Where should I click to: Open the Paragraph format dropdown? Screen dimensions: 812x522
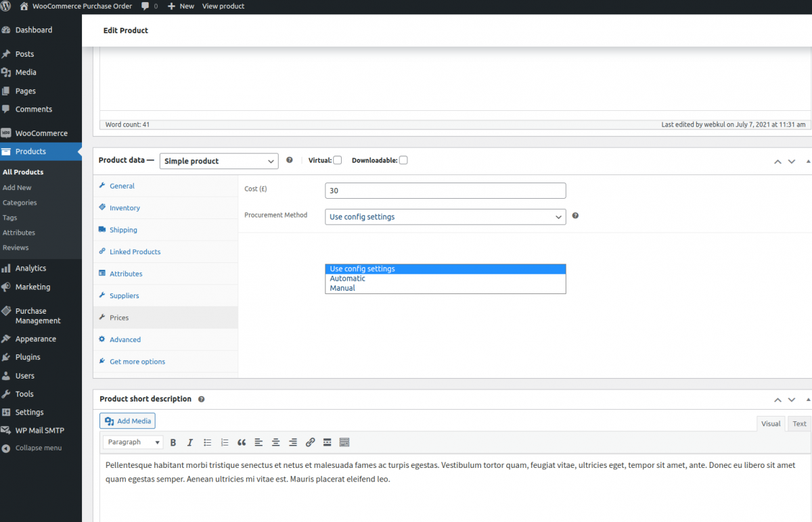point(133,442)
